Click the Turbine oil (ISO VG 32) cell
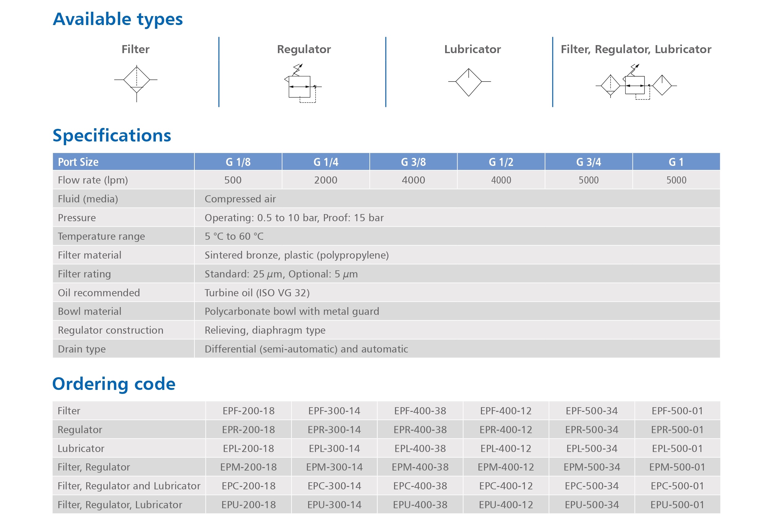The height and width of the screenshot is (532, 762). click(257, 293)
